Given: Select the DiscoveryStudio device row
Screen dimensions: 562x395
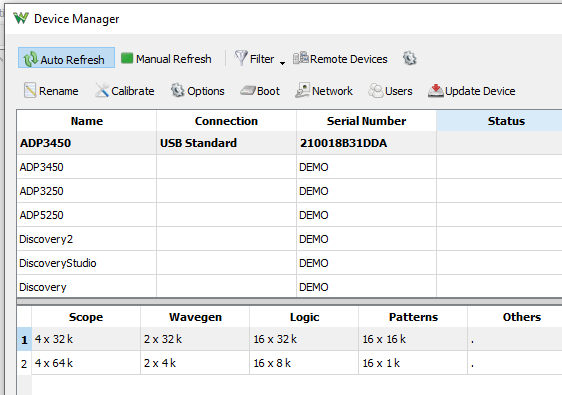Looking at the screenshot, I should pos(289,263).
